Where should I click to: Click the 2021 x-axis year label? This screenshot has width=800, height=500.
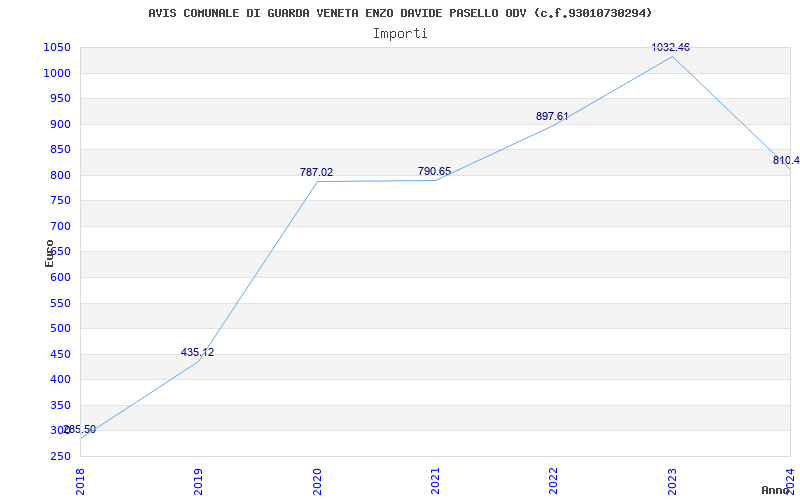[x=435, y=482]
